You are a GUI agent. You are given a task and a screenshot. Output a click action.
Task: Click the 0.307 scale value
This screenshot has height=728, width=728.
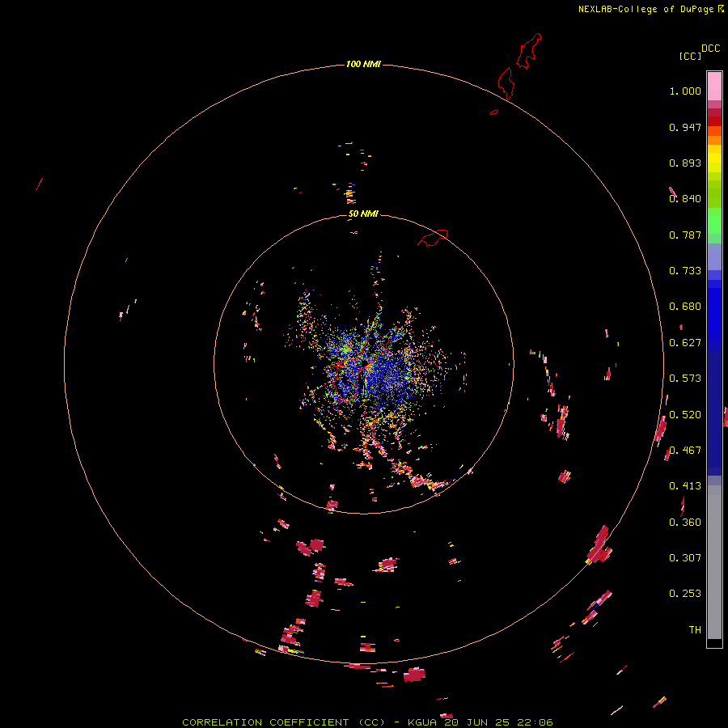(685, 558)
